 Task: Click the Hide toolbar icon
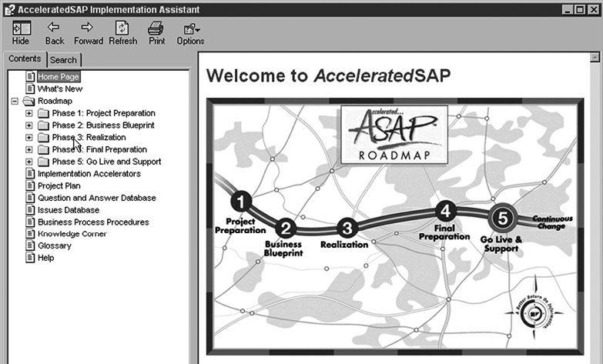coord(21,28)
